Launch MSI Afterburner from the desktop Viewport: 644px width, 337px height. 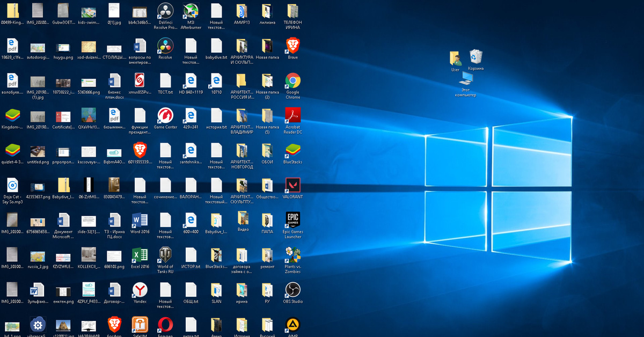tap(191, 11)
